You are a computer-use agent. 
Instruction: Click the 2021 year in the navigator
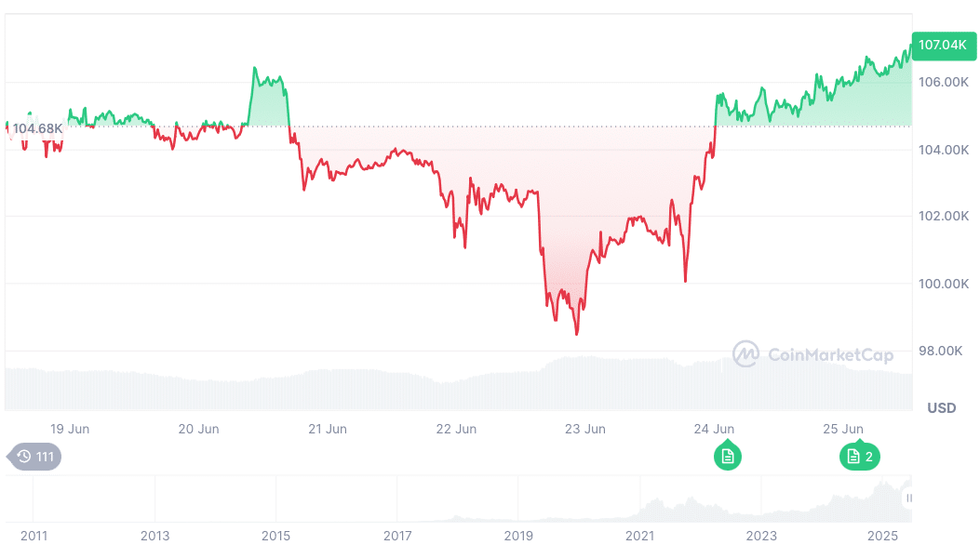[640, 536]
